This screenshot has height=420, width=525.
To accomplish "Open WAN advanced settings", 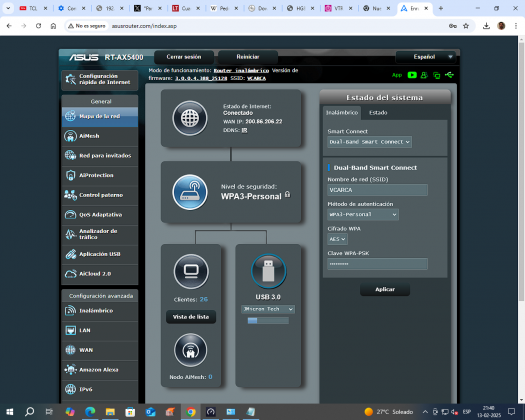I will coord(100,350).
